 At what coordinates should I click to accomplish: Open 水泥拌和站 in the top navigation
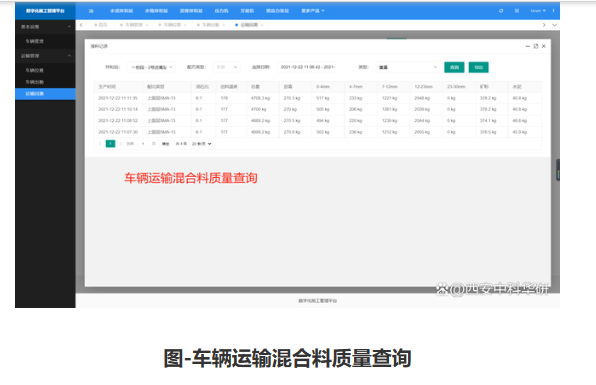[x=121, y=11]
